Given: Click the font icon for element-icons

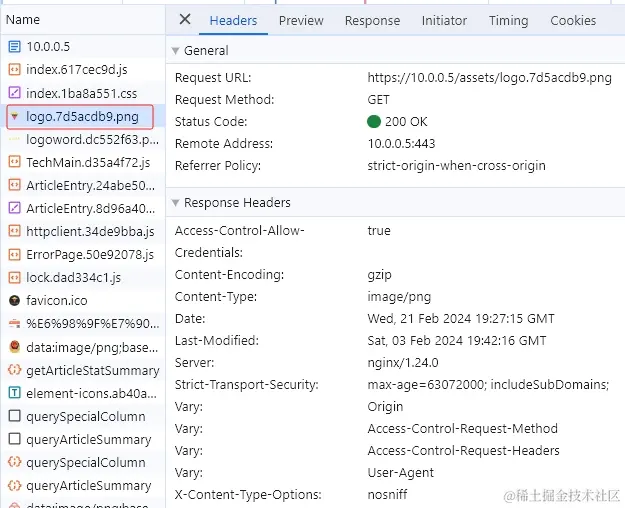Looking at the screenshot, I should tap(14, 393).
